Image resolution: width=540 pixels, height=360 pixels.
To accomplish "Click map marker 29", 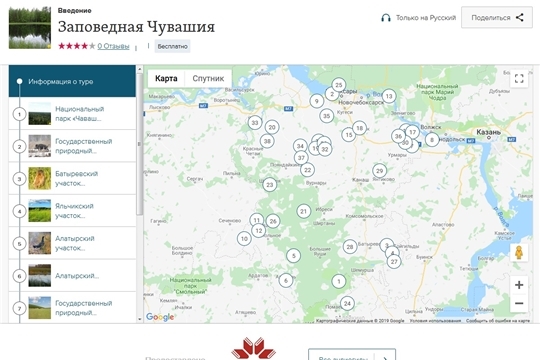I will [380, 171].
